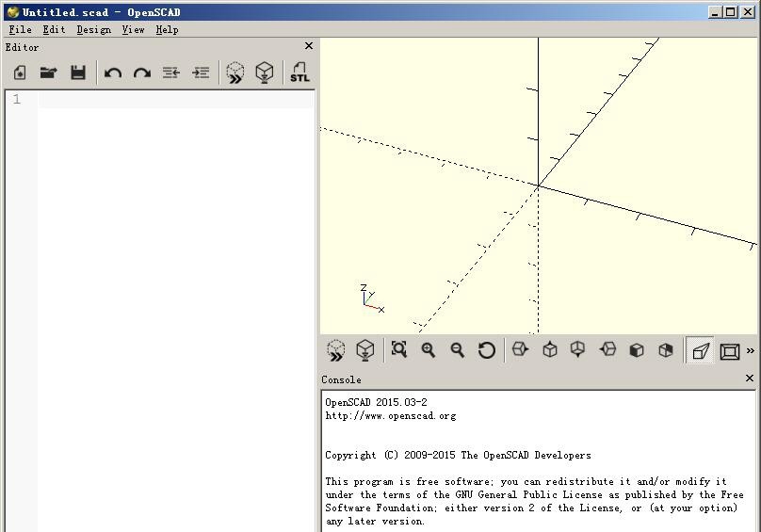Click the Render icon below the 3D viewport
The image size is (761, 532).
365,350
